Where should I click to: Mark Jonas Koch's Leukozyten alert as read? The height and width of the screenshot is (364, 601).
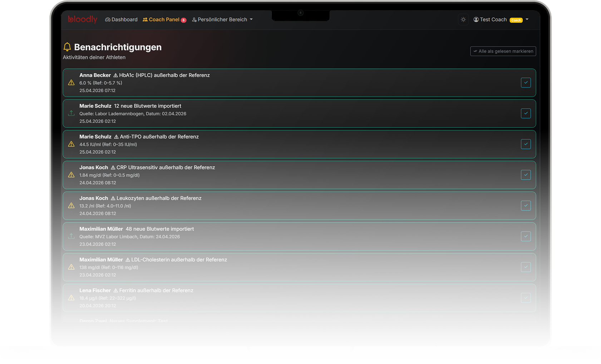point(526,206)
